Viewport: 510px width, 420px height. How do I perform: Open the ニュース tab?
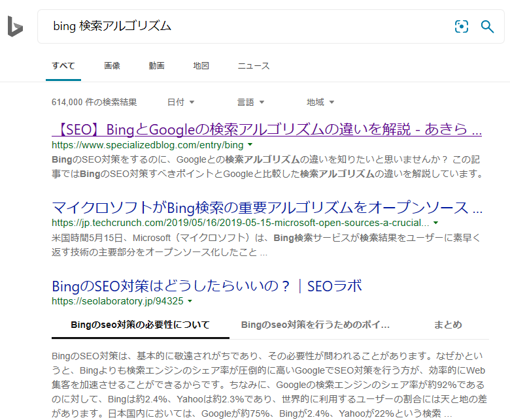[254, 66]
